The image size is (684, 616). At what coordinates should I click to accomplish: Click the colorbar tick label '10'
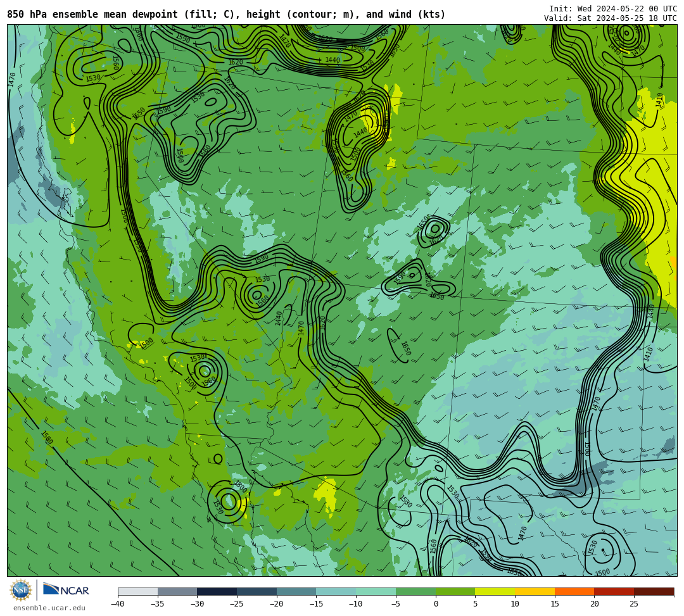point(515,604)
